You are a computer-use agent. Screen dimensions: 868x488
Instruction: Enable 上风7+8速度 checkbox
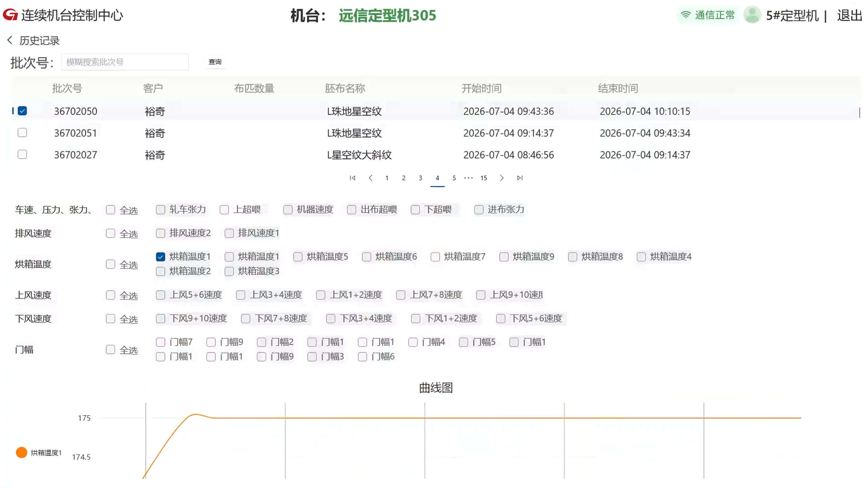(x=401, y=295)
